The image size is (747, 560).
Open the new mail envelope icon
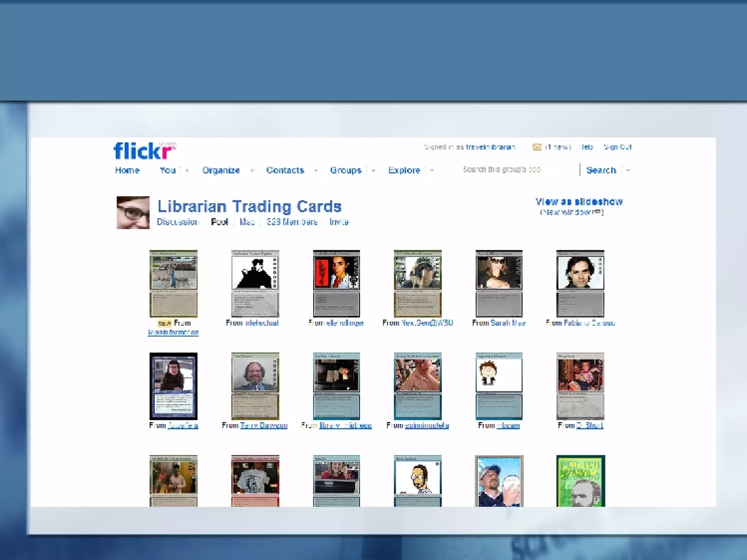tap(537, 147)
